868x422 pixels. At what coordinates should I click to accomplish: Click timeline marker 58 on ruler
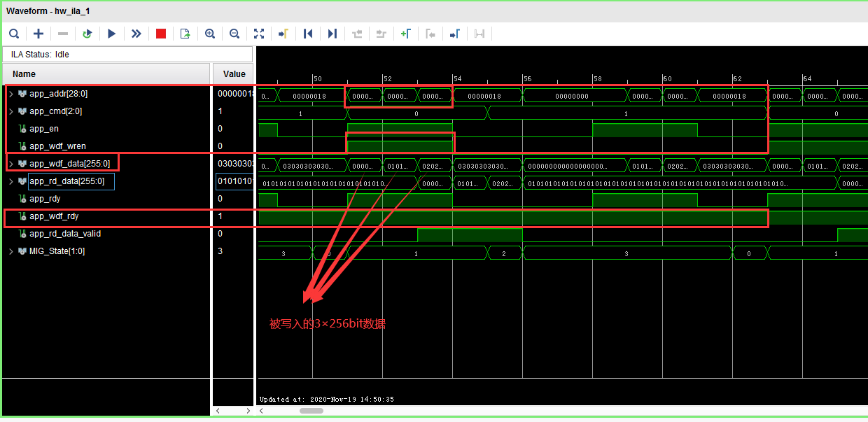(x=598, y=79)
